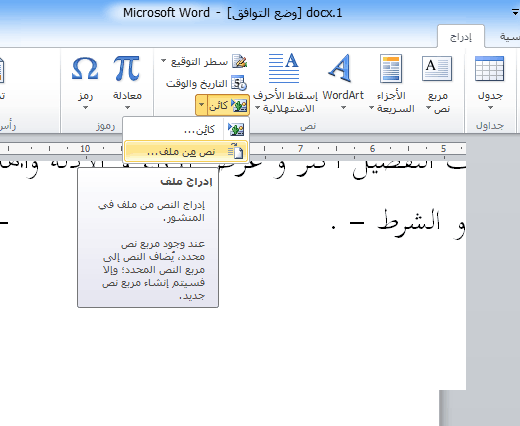The image size is (520, 426).
Task: Click the Quick Parts (الأجزاء السريعة) icon
Action: tap(391, 68)
